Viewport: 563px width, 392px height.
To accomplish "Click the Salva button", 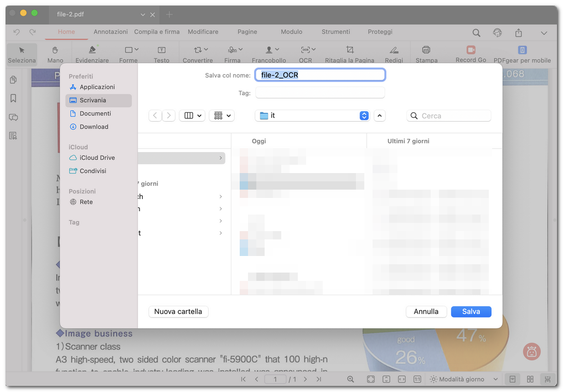I will [x=471, y=311].
